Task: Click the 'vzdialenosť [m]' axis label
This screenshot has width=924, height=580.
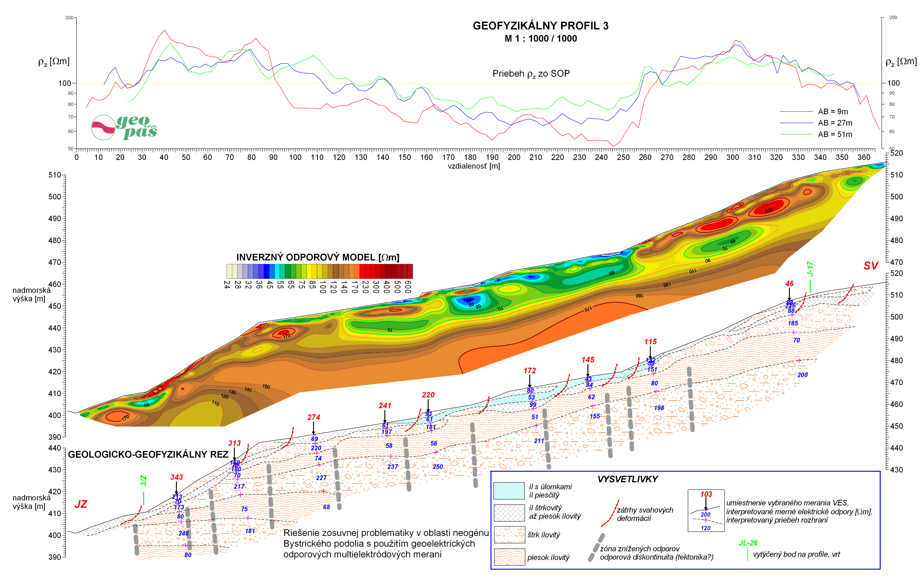Action: click(x=474, y=166)
